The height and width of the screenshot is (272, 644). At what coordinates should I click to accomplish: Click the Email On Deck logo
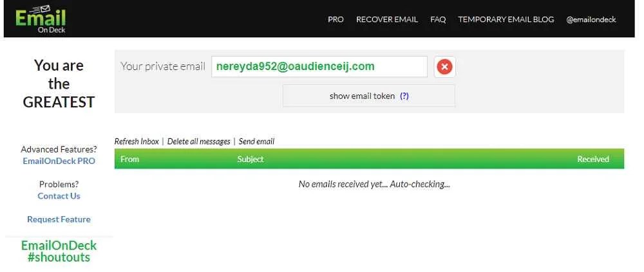41,19
